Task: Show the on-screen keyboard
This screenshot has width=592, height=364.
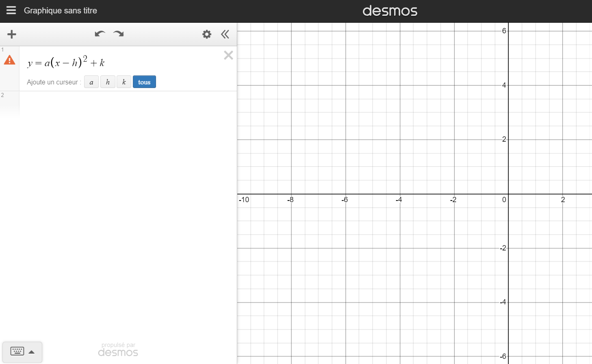Action: (17, 351)
